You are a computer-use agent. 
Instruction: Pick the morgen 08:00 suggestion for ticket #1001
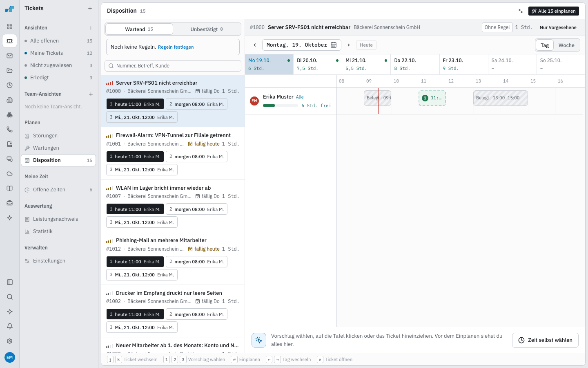tap(196, 157)
